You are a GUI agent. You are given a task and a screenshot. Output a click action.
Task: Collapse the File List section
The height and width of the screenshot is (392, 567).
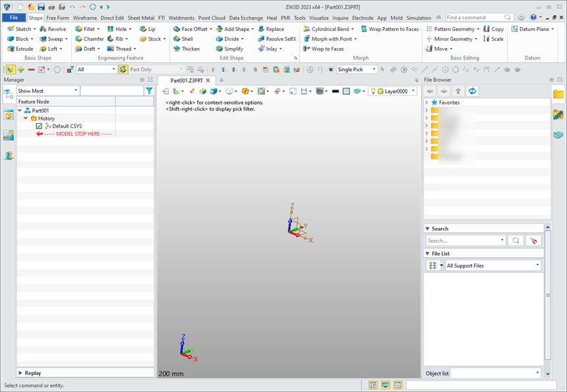pos(427,254)
